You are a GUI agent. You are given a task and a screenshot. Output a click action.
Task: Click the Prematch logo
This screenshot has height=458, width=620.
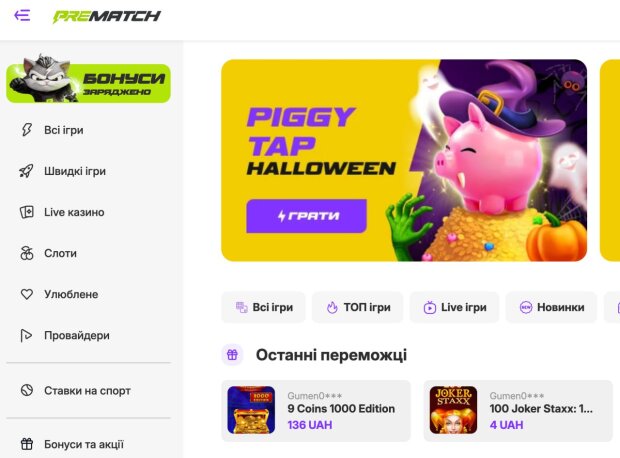(106, 16)
